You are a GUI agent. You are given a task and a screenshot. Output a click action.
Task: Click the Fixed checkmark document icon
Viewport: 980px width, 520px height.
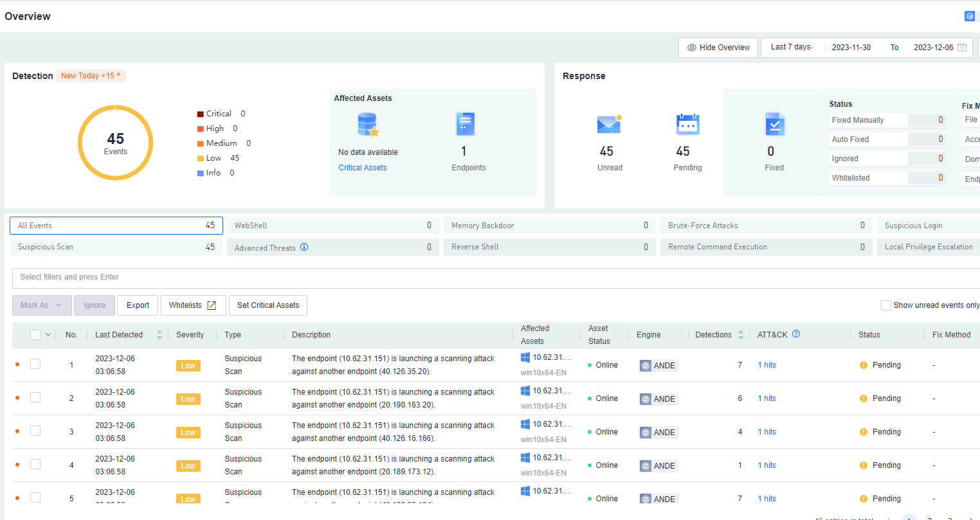pos(775,124)
